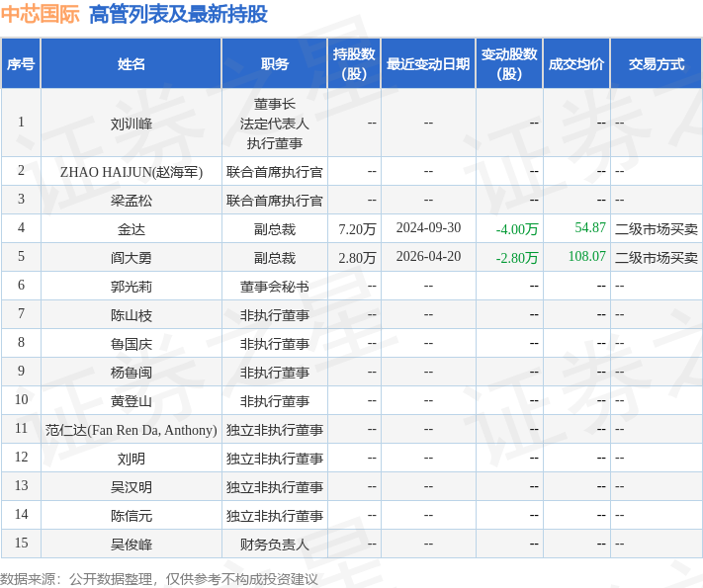Click the 姓名 column header
This screenshot has height=588, width=703.
pos(131,64)
